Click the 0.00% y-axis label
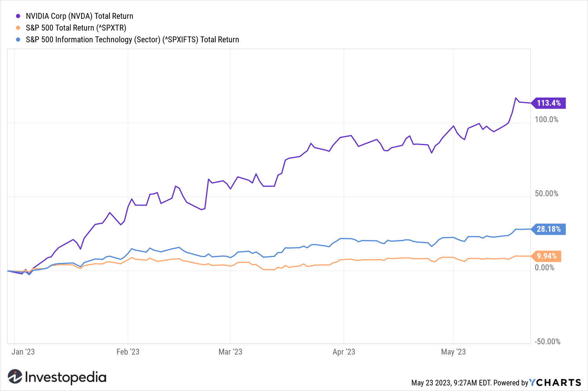The width and height of the screenshot is (588, 391). 544,268
